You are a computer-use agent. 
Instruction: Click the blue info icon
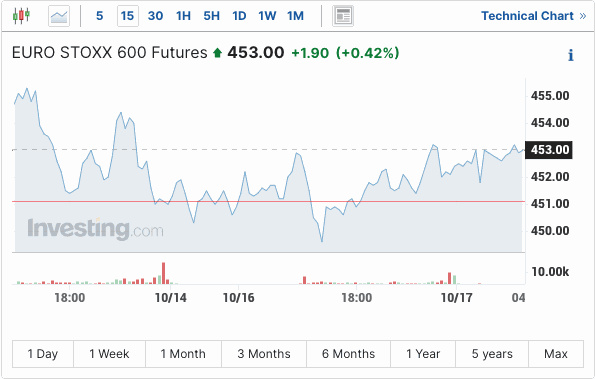[571, 55]
